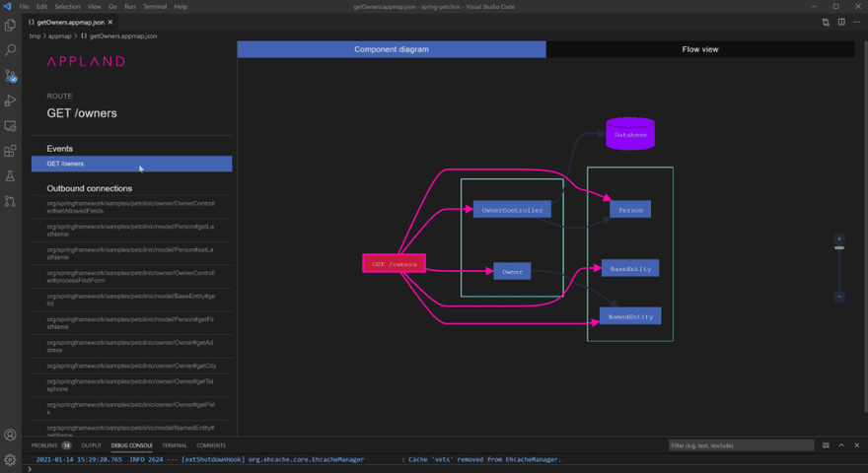Click Person#getFirstName outbound connection
The height and width of the screenshot is (473, 868).
tap(132, 323)
